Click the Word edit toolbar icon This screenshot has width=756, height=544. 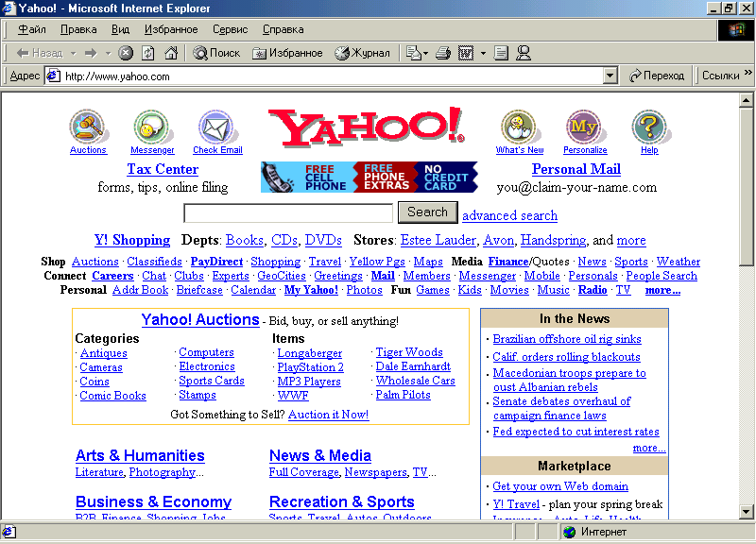(466, 53)
